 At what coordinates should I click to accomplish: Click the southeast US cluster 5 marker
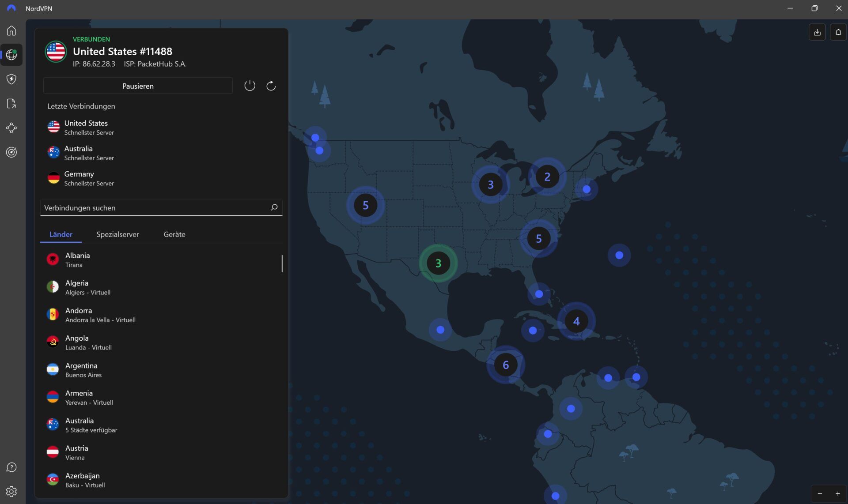pos(538,238)
